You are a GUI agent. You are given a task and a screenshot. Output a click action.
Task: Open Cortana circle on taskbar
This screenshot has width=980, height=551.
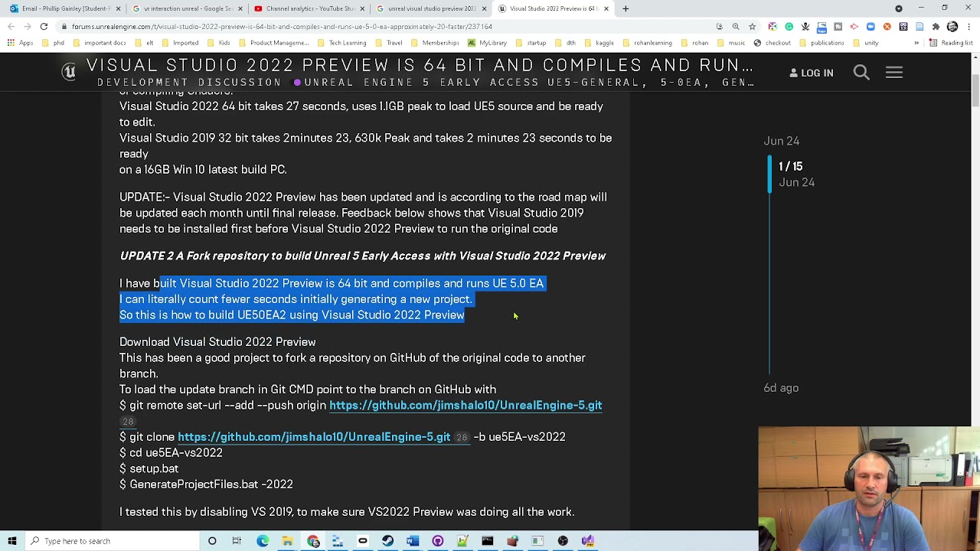(212, 541)
